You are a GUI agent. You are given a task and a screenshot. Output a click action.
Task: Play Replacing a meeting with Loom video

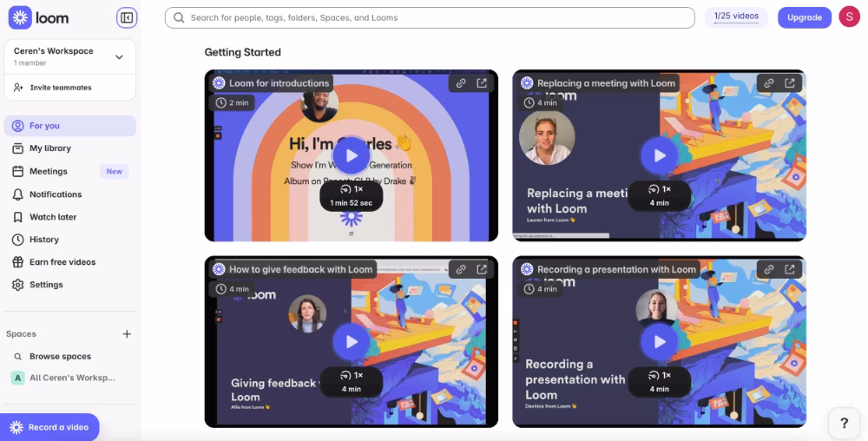659,156
